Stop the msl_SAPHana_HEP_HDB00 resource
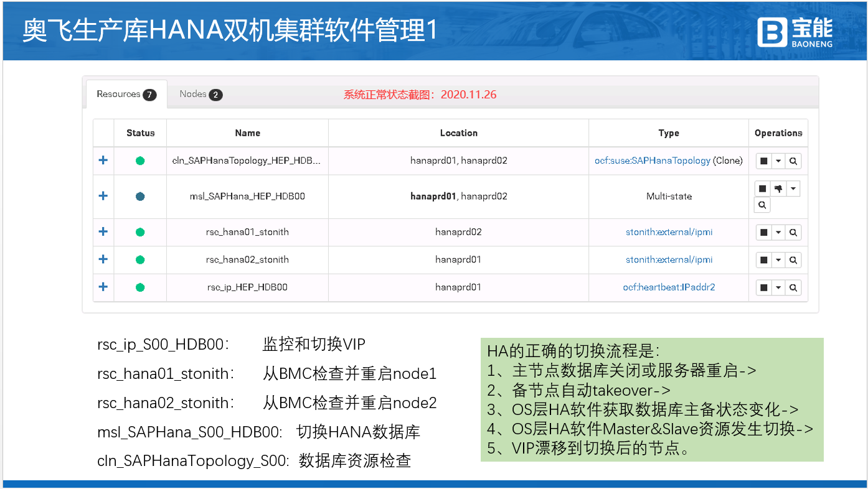Screen dimensions: 868x489 pyautogui.click(x=762, y=189)
